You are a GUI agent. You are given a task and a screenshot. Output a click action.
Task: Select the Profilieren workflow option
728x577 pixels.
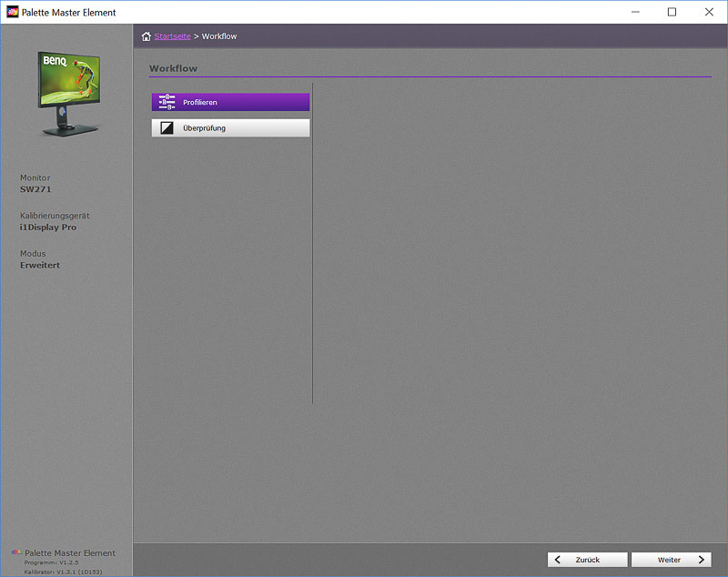click(x=230, y=102)
